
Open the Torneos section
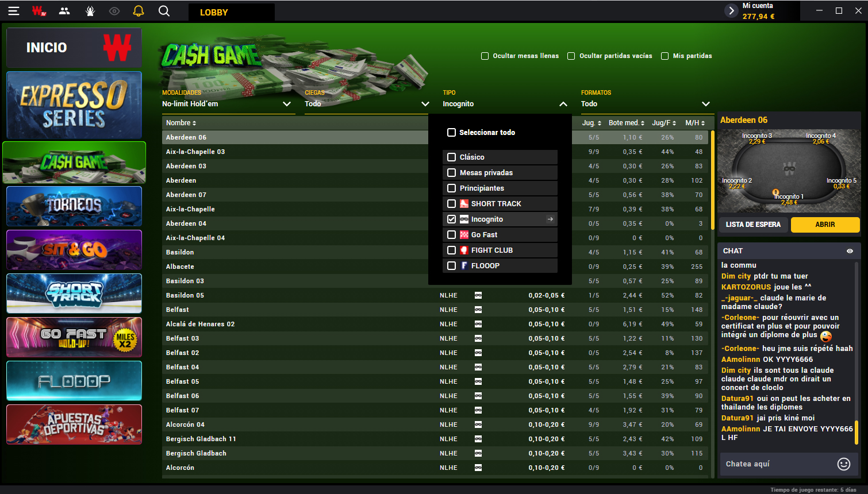(74, 206)
